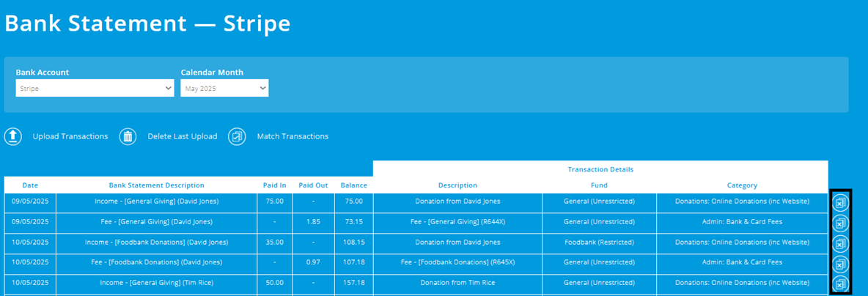
Task: Select 'Income - [Foodbank Donations] (David Jones)' cell
Action: click(157, 243)
